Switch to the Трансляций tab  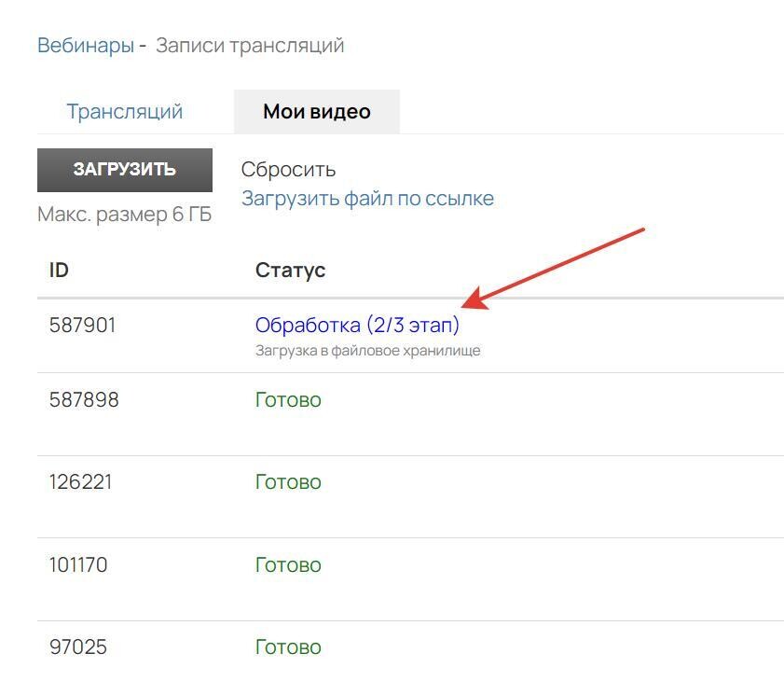[x=125, y=112]
